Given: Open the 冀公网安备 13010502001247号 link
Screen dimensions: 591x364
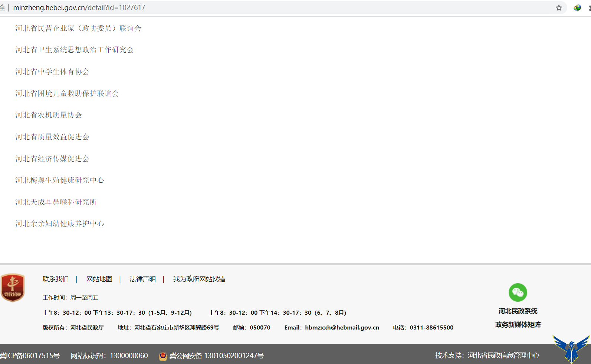Looking at the screenshot, I should click(217, 356).
